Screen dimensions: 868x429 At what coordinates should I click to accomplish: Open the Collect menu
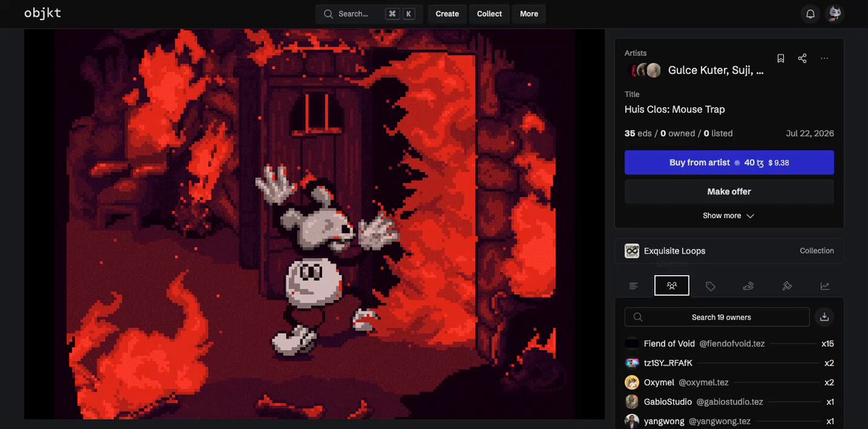489,14
